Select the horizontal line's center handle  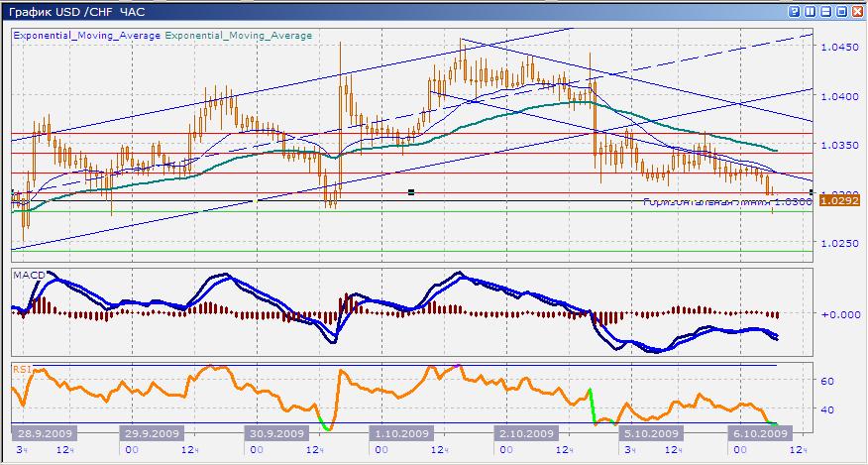(x=411, y=191)
